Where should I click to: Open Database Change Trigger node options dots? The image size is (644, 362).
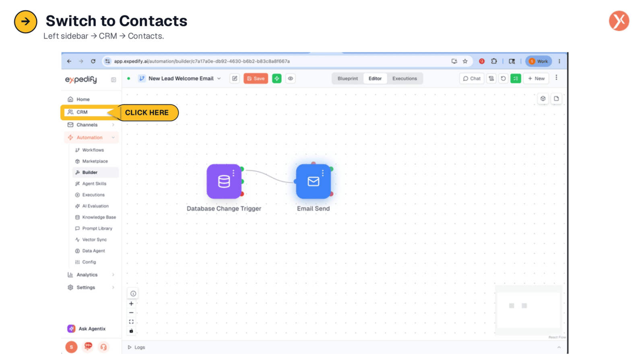233,173
